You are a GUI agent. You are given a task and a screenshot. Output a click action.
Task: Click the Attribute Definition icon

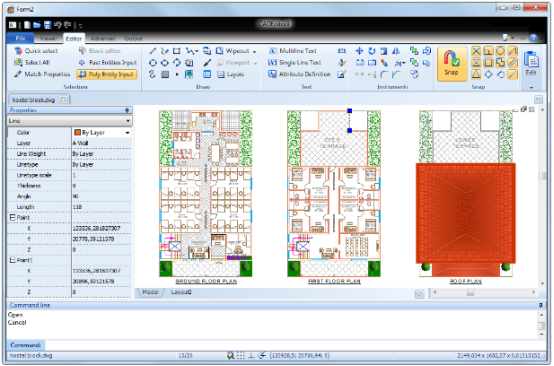pyautogui.click(x=272, y=74)
